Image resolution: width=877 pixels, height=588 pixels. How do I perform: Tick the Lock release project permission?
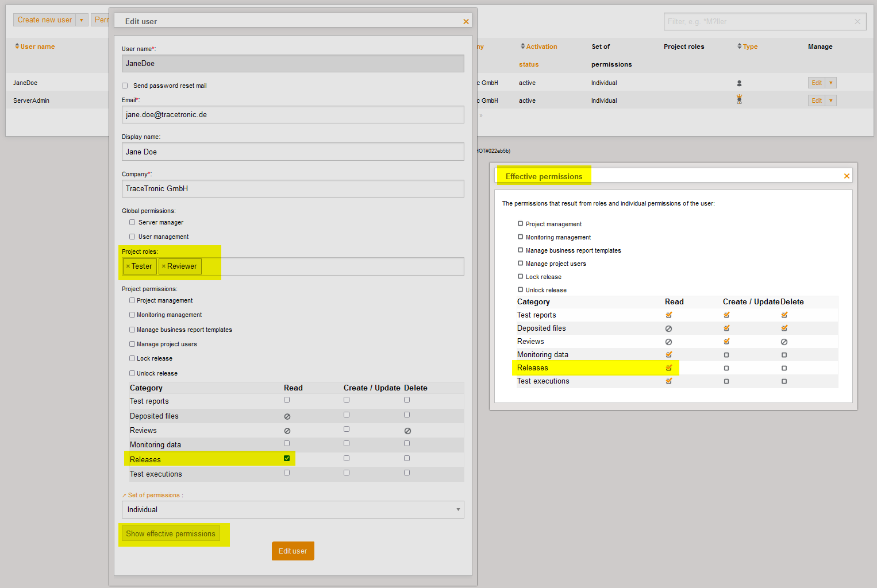(132, 358)
